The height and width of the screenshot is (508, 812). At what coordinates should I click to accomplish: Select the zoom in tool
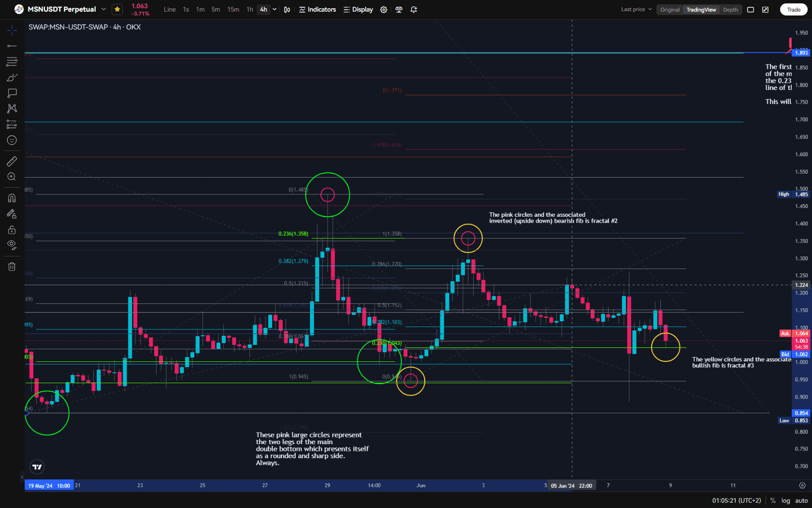click(12, 177)
